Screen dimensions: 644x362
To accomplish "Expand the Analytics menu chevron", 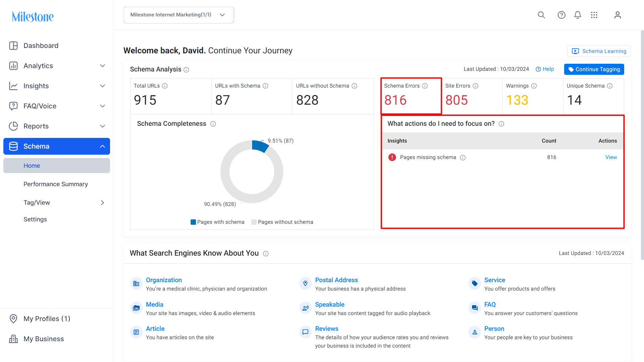I will click(103, 66).
